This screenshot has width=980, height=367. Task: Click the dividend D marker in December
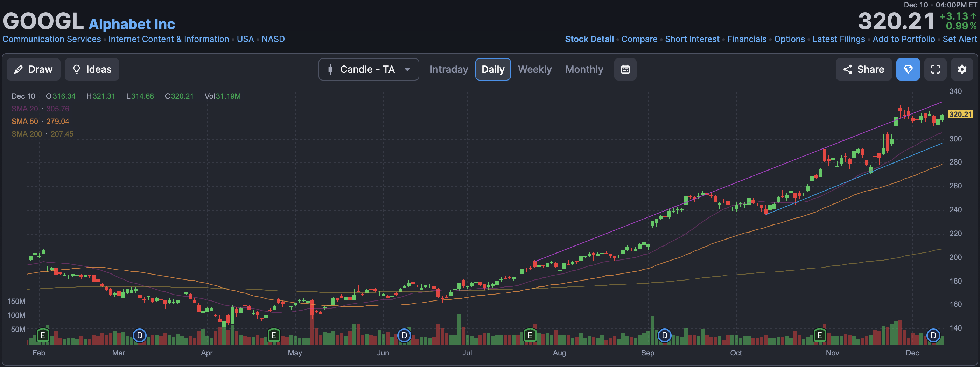[x=933, y=335]
